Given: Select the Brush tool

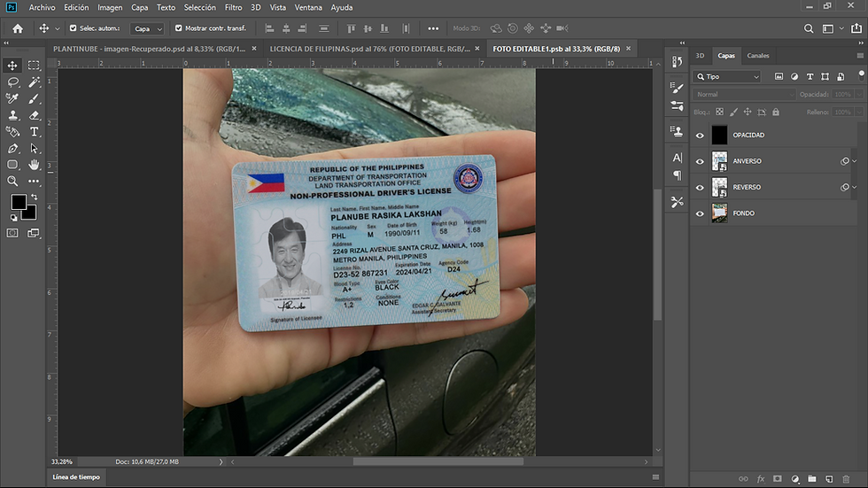Looking at the screenshot, I should coord(34,98).
